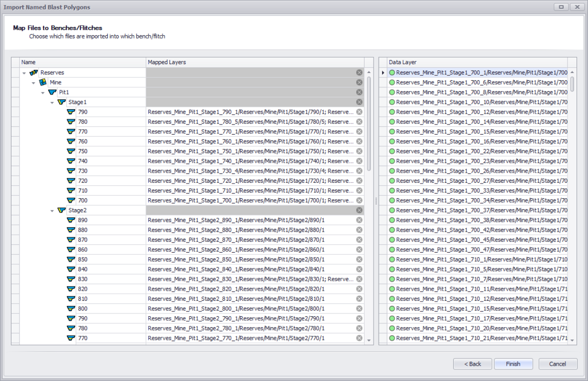Click the bench tree scrollbar down arrow
The height and width of the screenshot is (381, 588).
point(369,340)
